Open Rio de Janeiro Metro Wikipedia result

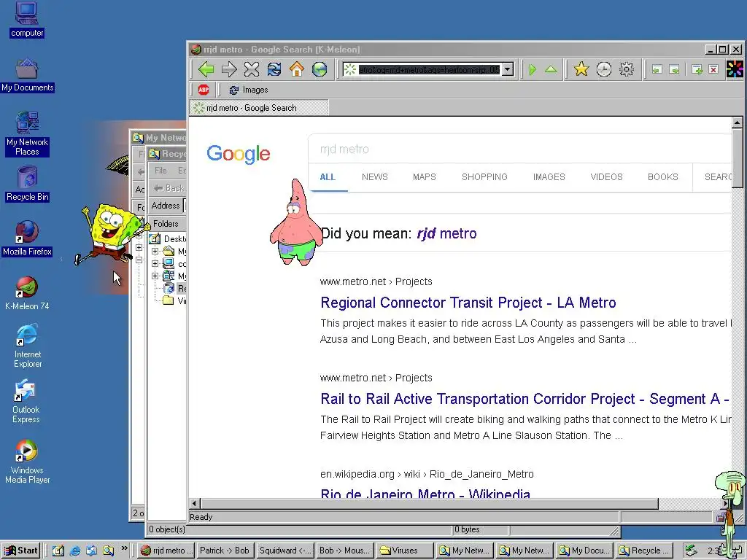425,494
